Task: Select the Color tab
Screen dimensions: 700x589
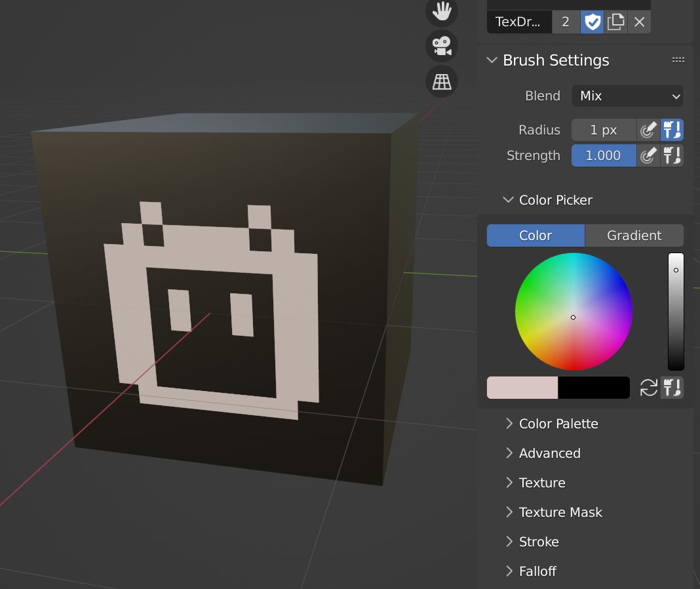Action: (535, 235)
